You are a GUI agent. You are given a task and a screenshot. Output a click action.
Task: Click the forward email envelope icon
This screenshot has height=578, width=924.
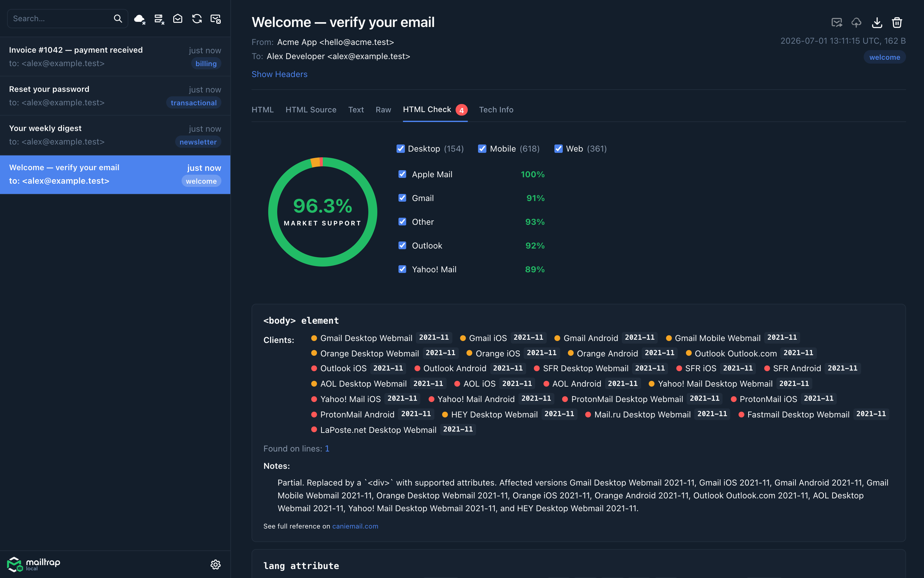coord(836,22)
